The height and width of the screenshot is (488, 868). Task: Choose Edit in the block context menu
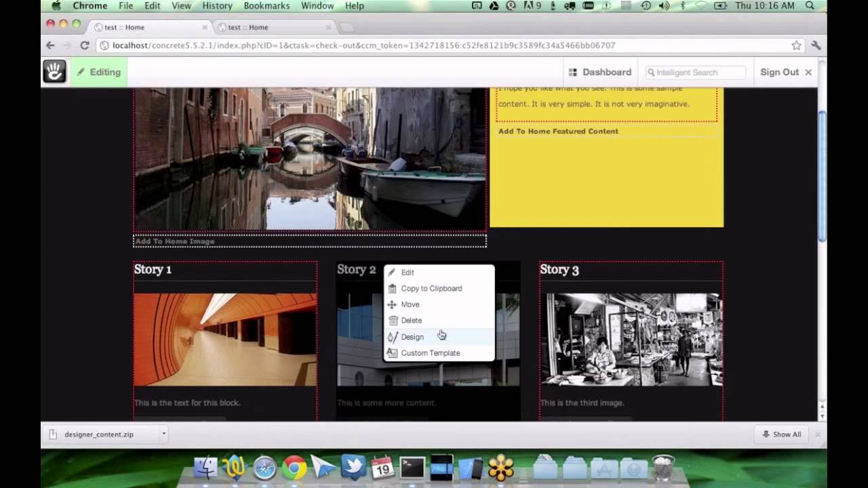click(x=439, y=272)
